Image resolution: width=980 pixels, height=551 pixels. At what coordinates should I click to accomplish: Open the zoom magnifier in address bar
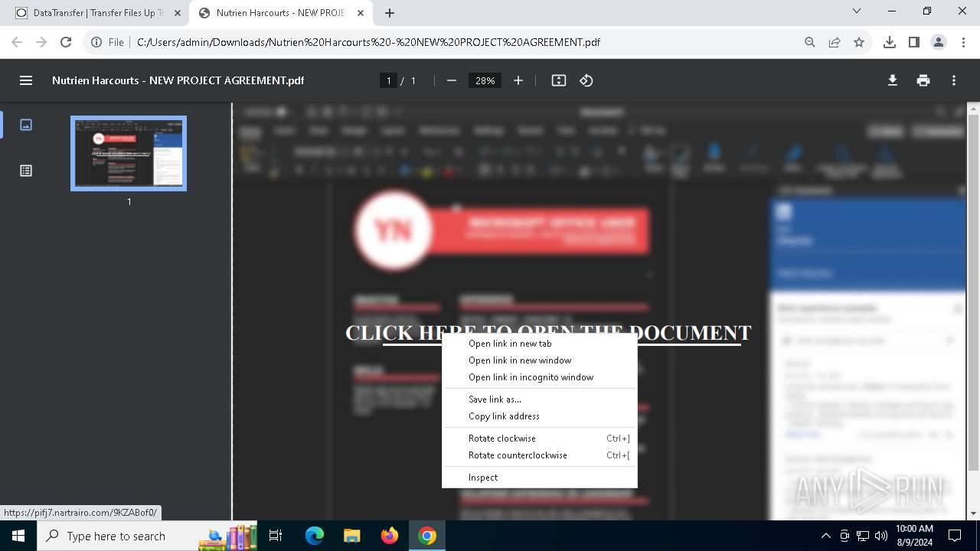(810, 42)
